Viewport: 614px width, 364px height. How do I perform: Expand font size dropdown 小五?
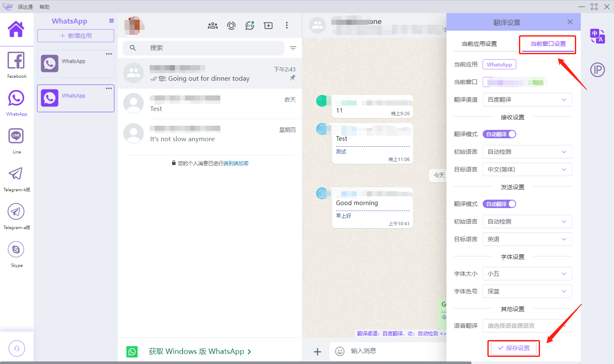527,274
